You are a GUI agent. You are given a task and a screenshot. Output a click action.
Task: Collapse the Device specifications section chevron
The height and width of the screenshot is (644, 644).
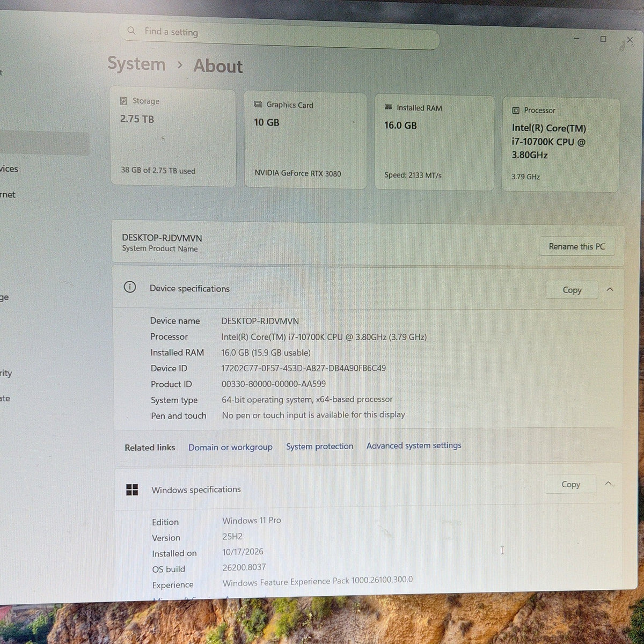click(x=610, y=289)
